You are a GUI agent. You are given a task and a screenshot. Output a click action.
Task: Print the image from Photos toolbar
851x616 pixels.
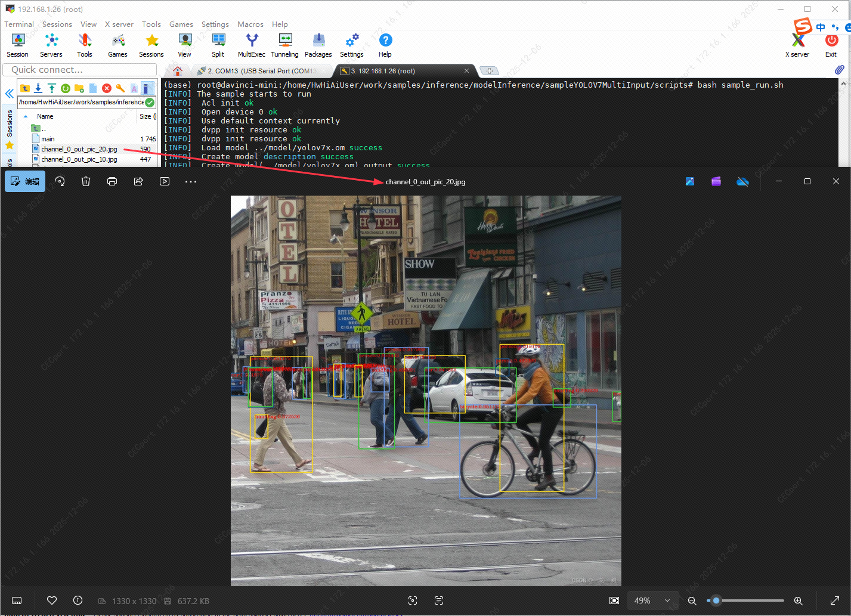pos(112,181)
